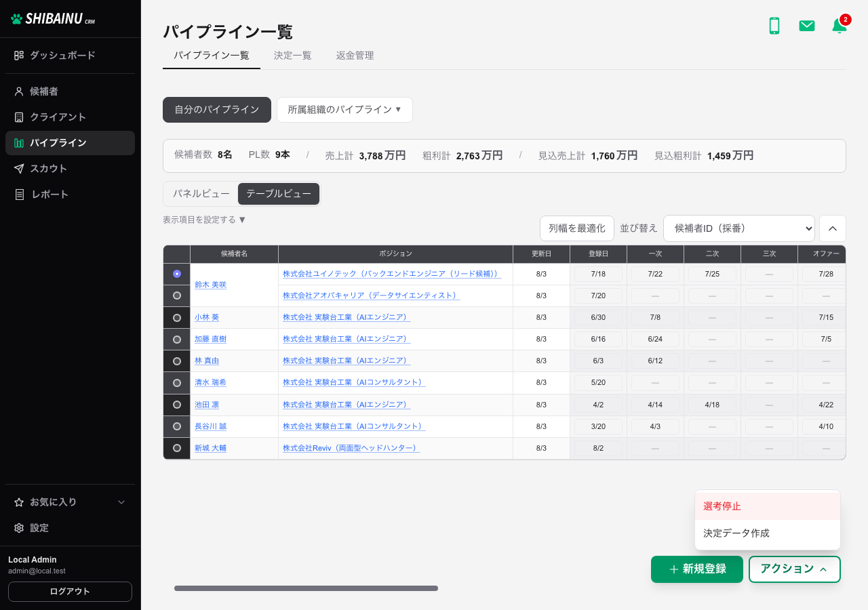Click the dashboard grid icon in sidebar
Image resolution: width=868 pixels, height=610 pixels.
pos(19,55)
